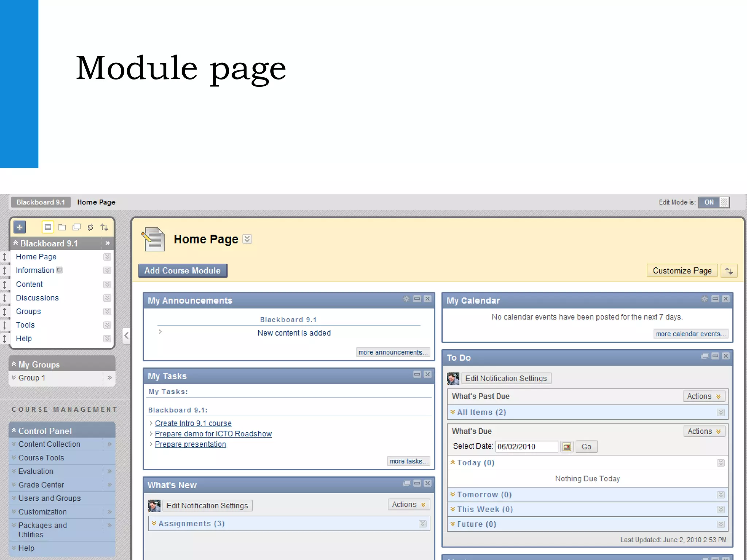This screenshot has width=747, height=560.
Task: Minimize the What's New module
Action: (417, 483)
